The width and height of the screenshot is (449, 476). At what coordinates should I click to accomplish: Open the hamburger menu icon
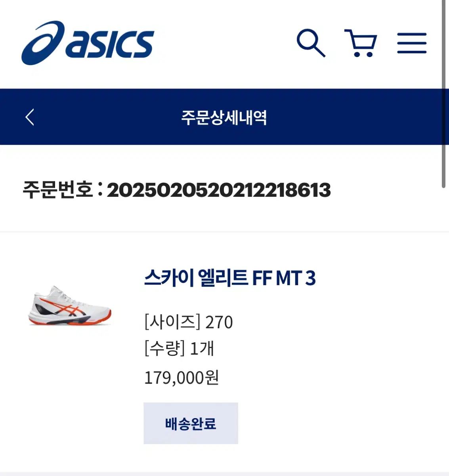(x=412, y=43)
